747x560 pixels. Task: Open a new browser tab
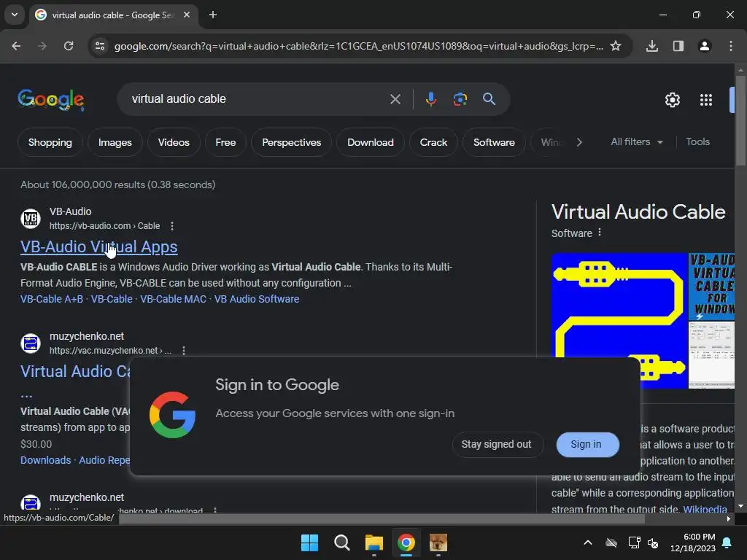coord(213,15)
